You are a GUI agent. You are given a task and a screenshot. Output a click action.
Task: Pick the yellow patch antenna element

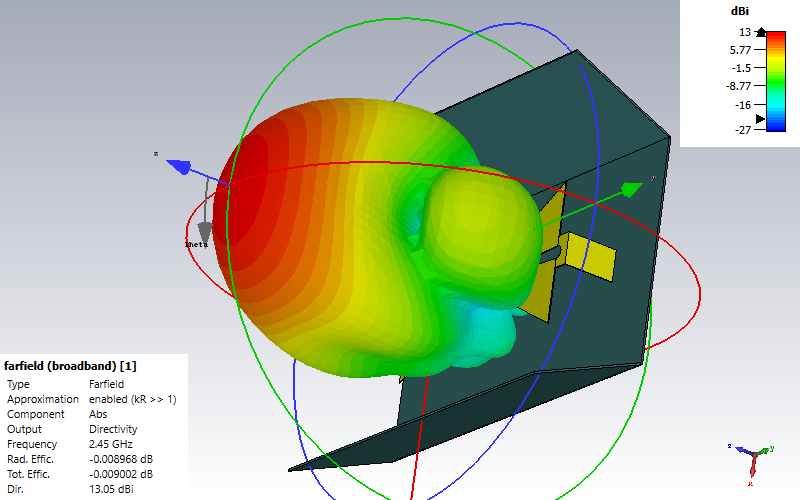(590, 258)
